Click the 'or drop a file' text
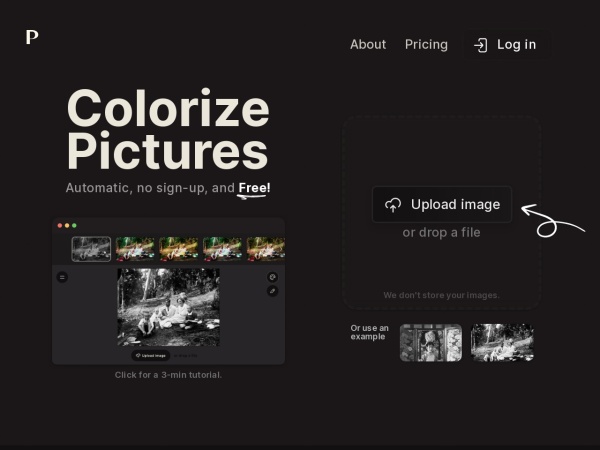The height and width of the screenshot is (450, 600). (x=441, y=232)
